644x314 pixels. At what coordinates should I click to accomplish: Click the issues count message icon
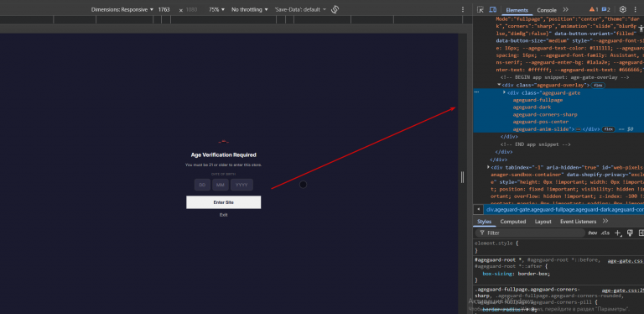pyautogui.click(x=604, y=9)
